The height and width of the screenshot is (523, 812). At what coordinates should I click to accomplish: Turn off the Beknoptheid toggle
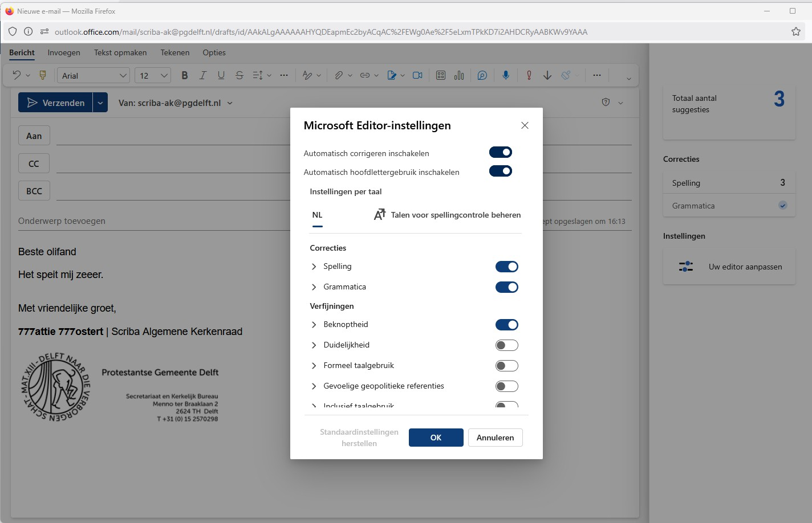pos(506,325)
